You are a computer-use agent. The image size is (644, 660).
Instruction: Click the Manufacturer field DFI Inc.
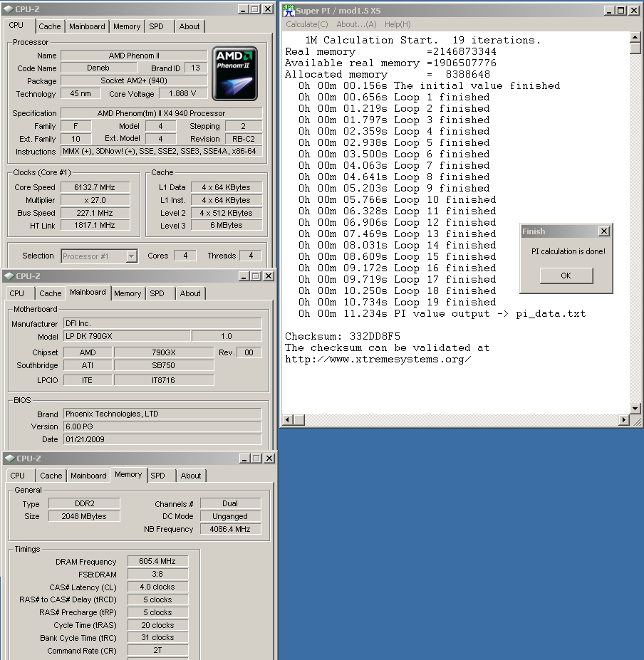(162, 323)
